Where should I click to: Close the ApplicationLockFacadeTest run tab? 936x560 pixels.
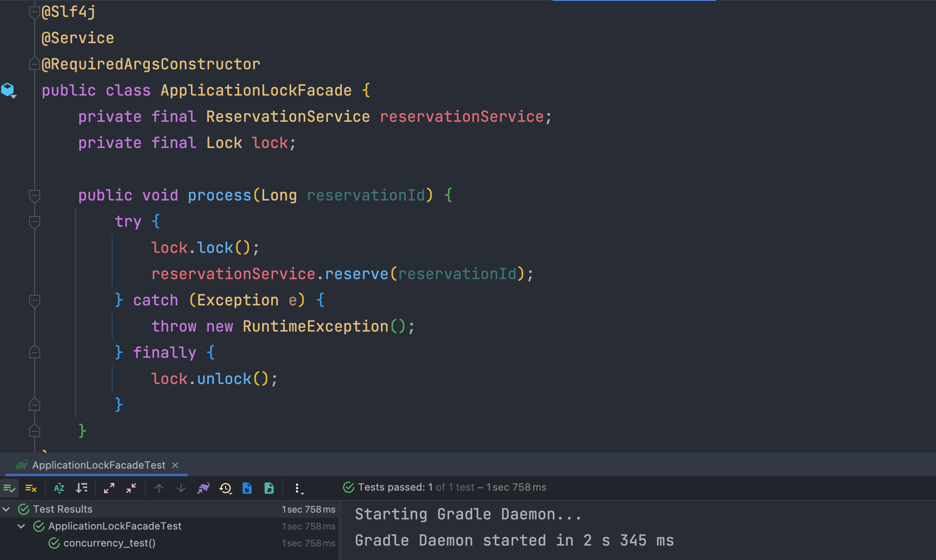coord(175,465)
